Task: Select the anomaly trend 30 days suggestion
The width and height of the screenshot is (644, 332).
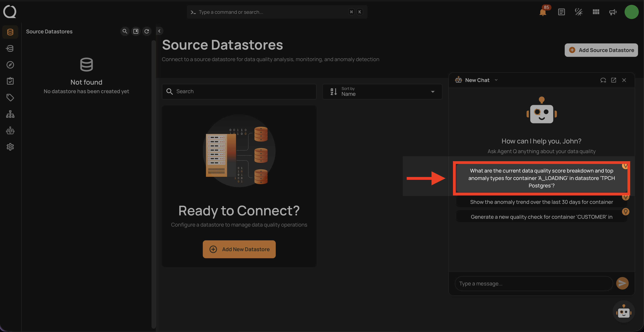Action: click(x=541, y=202)
